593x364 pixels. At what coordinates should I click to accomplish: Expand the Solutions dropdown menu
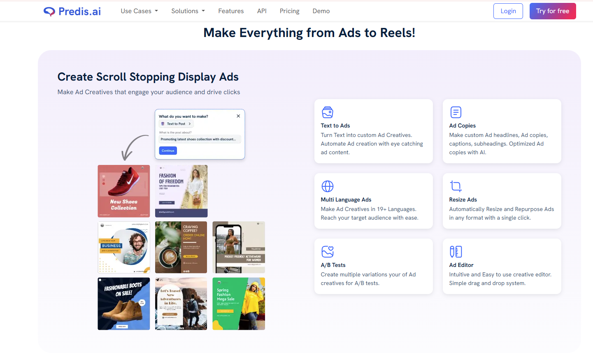click(188, 11)
